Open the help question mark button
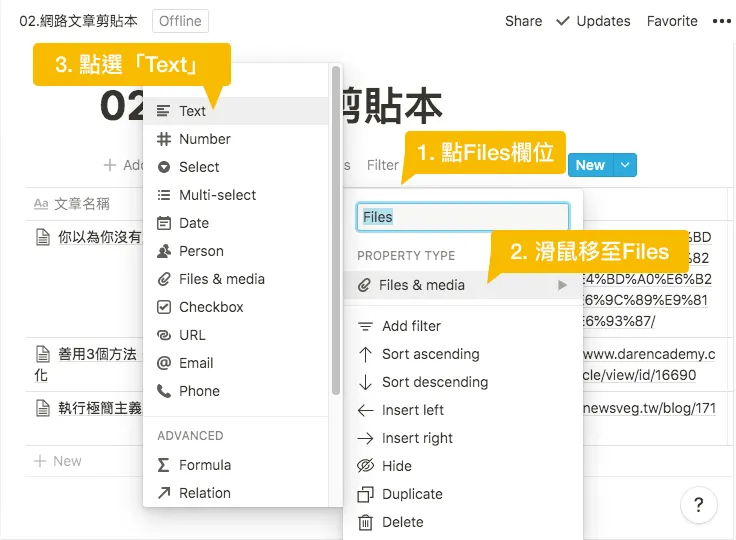736x540 pixels. [x=698, y=505]
